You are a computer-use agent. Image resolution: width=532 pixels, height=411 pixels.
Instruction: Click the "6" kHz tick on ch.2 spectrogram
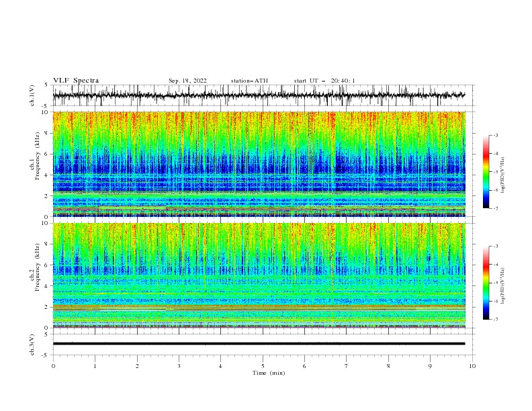coord(46,265)
